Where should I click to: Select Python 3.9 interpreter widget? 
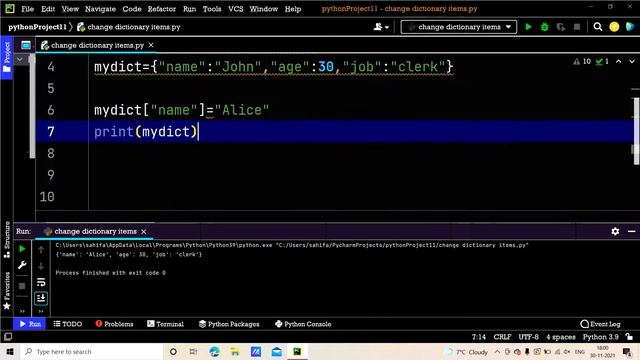[x=600, y=337]
